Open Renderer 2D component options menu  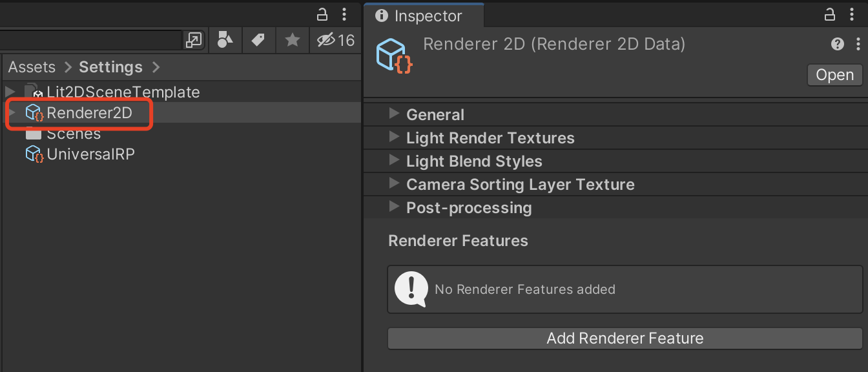pos(858,44)
